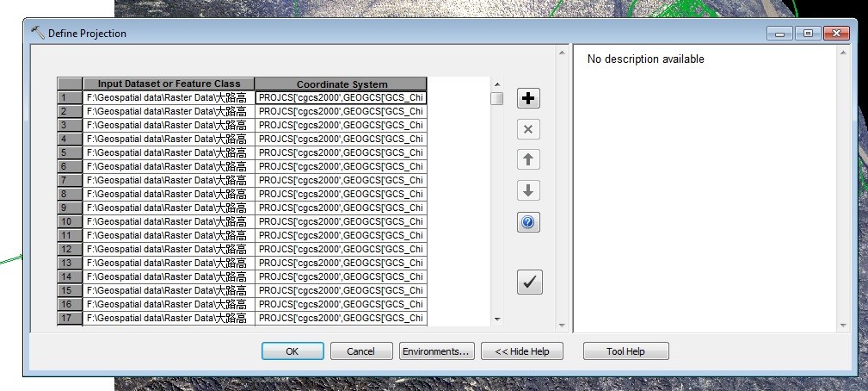Click parameter pane scroll down arrow
The width and height of the screenshot is (868, 391).
click(562, 326)
